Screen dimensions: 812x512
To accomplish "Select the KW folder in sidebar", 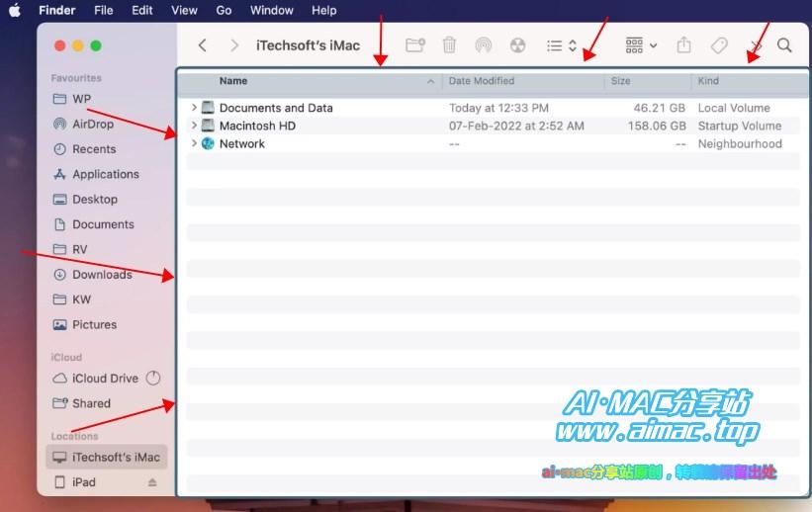I will [106, 299].
